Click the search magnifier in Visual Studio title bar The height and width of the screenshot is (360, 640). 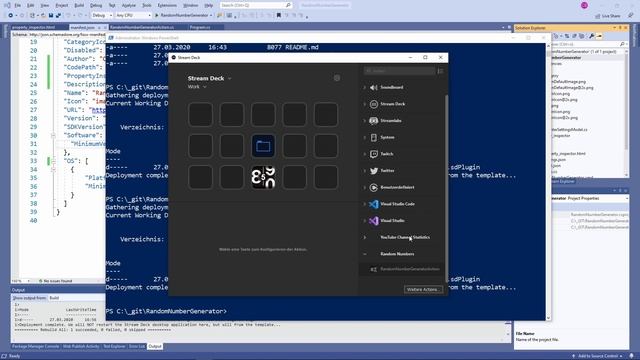tap(288, 5)
